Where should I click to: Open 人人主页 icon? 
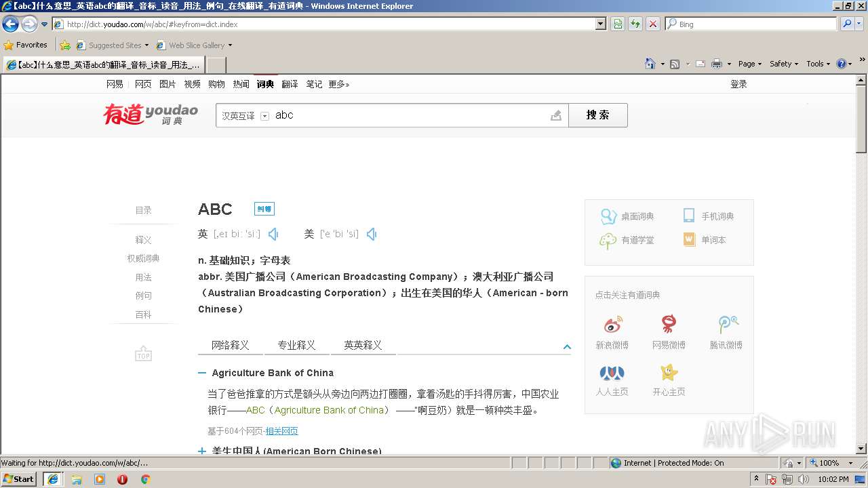tap(612, 372)
